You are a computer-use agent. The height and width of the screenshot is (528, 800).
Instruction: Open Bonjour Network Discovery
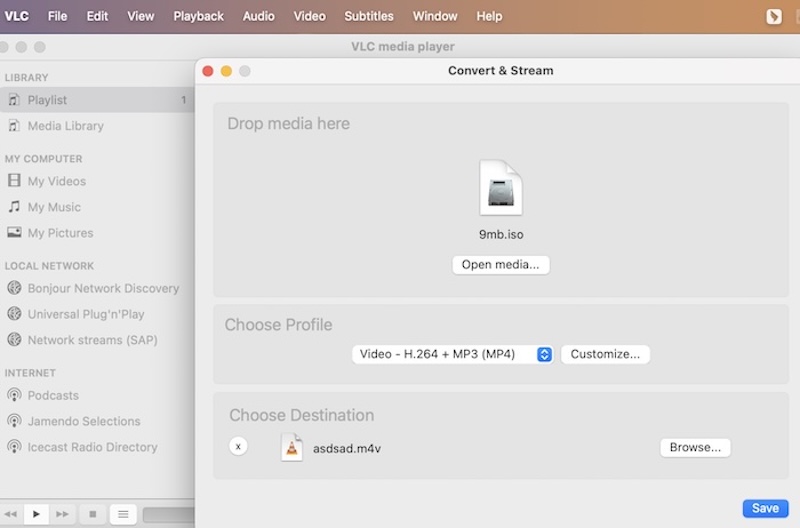coord(103,288)
